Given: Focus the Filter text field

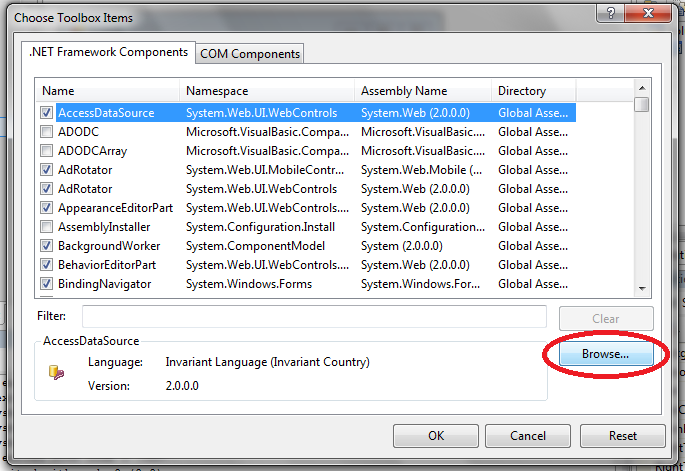Looking at the screenshot, I should pyautogui.click(x=314, y=316).
